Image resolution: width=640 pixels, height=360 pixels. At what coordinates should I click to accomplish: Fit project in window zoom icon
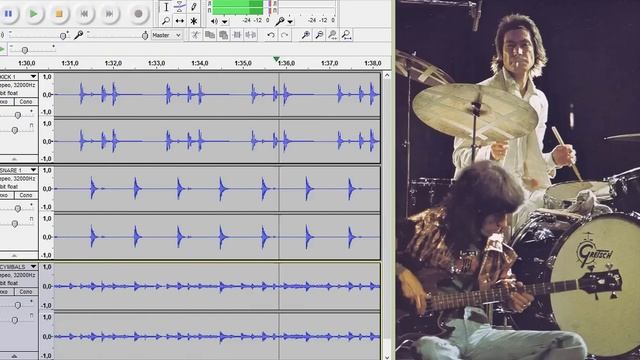pos(346,35)
